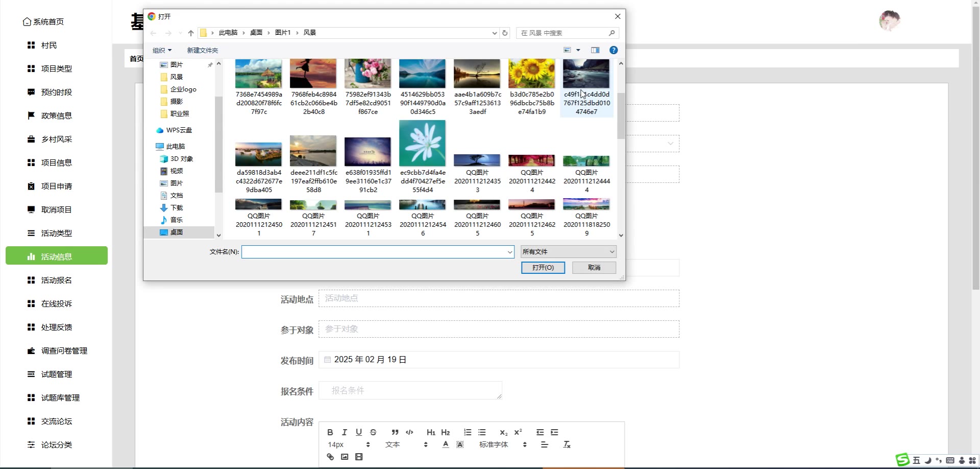Open the 所有文件 file type dropdown
The width and height of the screenshot is (980, 469).
568,251
